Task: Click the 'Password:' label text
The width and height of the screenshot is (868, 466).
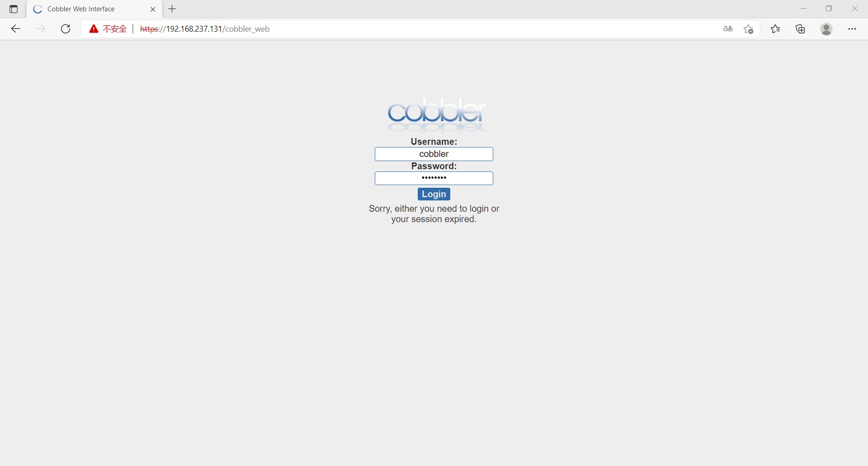Action: pyautogui.click(x=434, y=166)
